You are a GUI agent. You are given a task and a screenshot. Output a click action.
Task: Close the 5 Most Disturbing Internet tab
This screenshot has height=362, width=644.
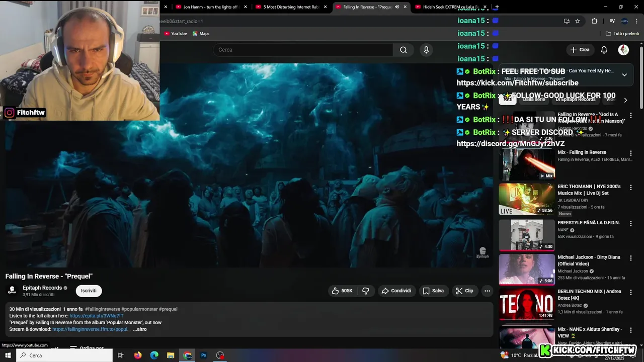pyautogui.click(x=326, y=7)
